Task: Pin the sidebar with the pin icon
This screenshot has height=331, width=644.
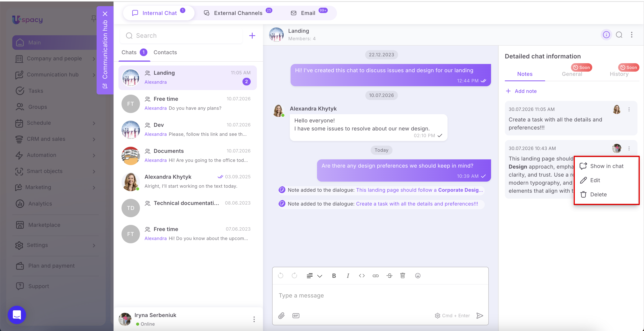Action: tap(94, 19)
